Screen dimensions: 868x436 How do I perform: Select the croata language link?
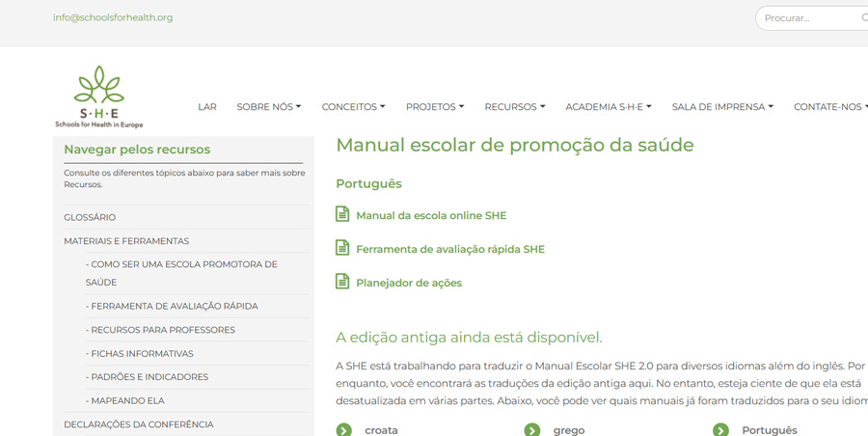(381, 430)
